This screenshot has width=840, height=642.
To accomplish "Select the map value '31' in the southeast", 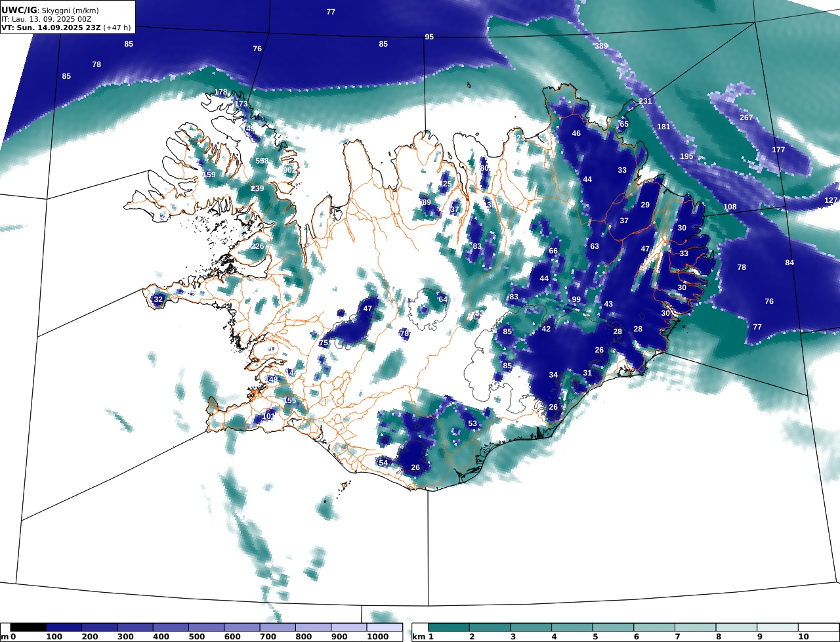I will click(587, 373).
